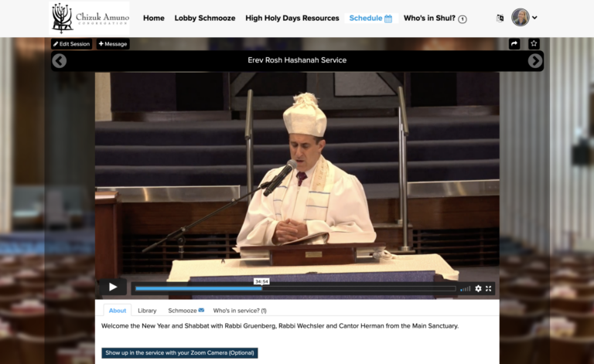Adjust the video volume bars

pos(465,289)
